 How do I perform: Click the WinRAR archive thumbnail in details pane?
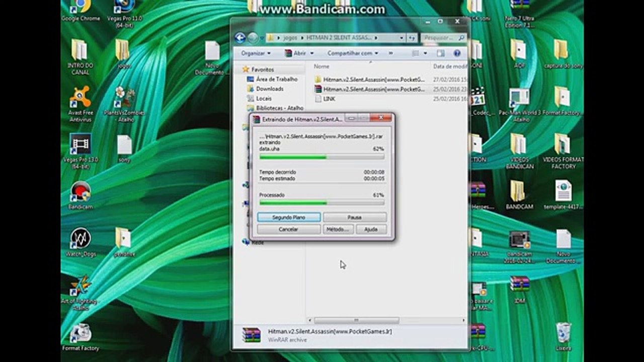251,335
